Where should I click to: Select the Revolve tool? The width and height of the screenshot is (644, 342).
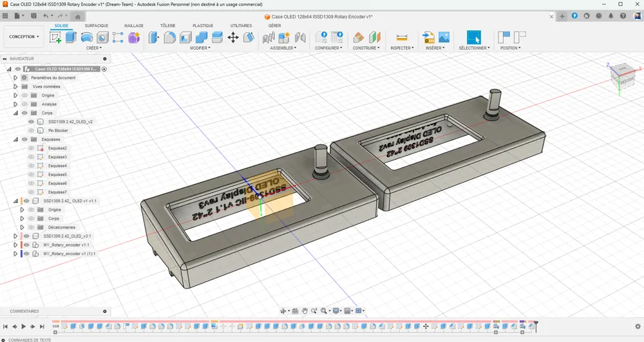click(x=87, y=37)
